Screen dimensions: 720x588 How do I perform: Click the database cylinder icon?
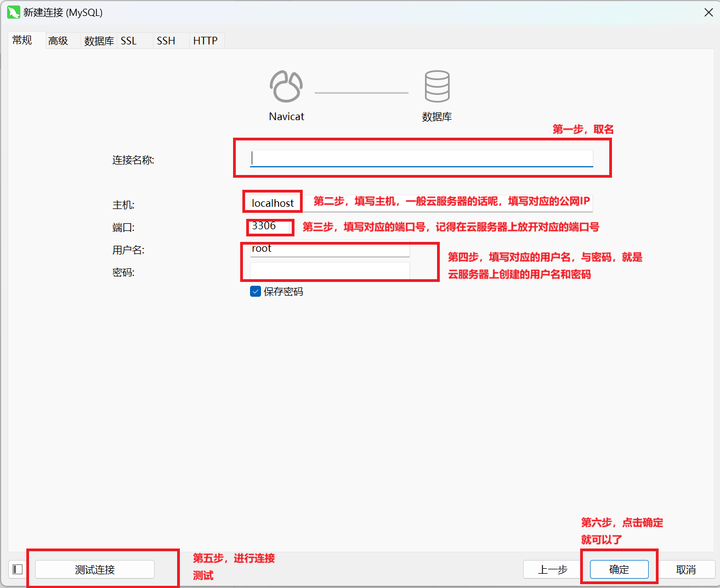pyautogui.click(x=437, y=87)
